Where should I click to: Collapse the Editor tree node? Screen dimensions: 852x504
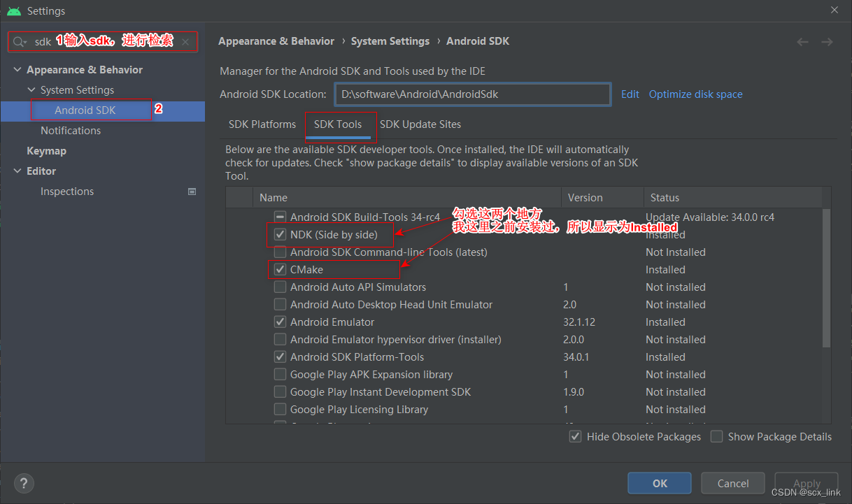point(17,171)
